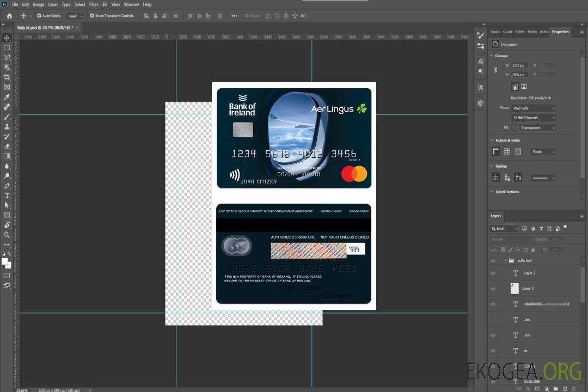Select the Move tool in toolbox
The image size is (588, 392).
7,38
